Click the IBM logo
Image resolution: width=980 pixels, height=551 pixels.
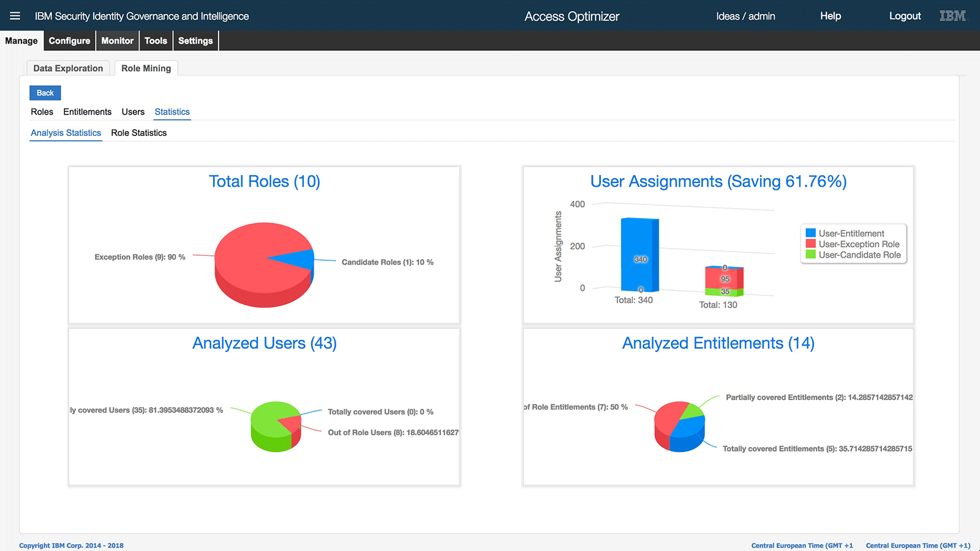click(x=952, y=16)
